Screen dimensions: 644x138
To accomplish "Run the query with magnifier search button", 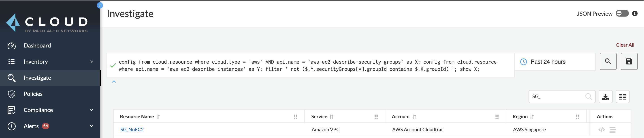I will 608,61.
